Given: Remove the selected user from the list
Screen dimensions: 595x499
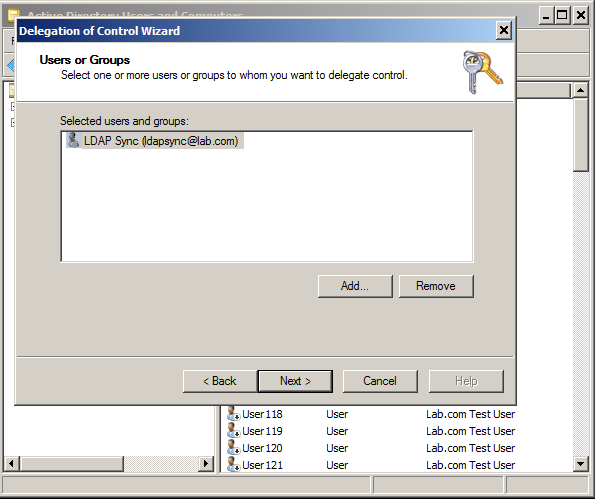Looking at the screenshot, I should [436, 286].
